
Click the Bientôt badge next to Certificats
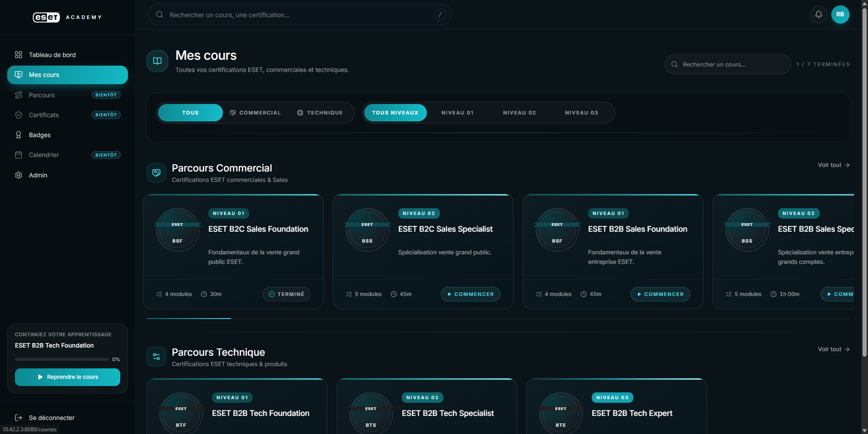(106, 115)
